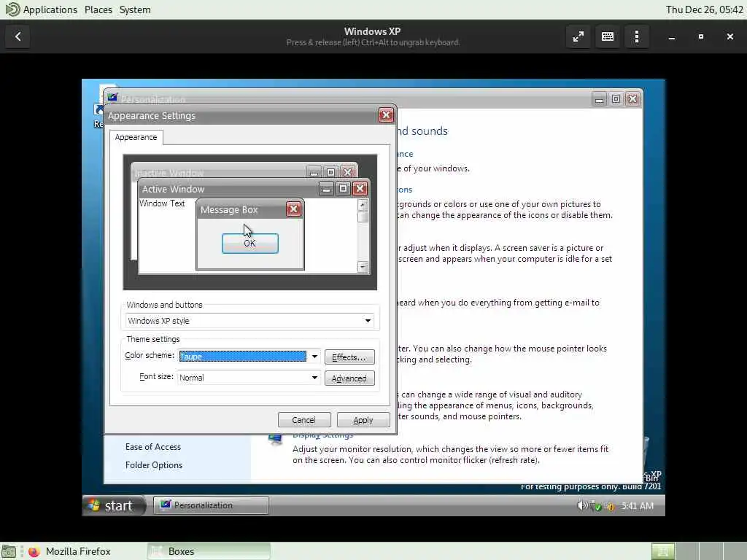
Task: Click the Personalization window title icon
Action: [x=112, y=98]
